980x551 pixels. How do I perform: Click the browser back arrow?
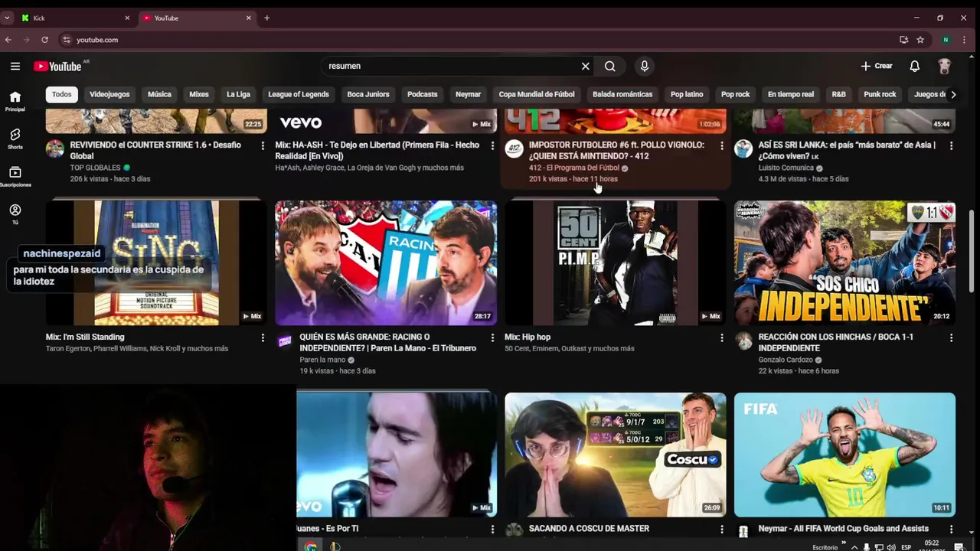[8, 40]
